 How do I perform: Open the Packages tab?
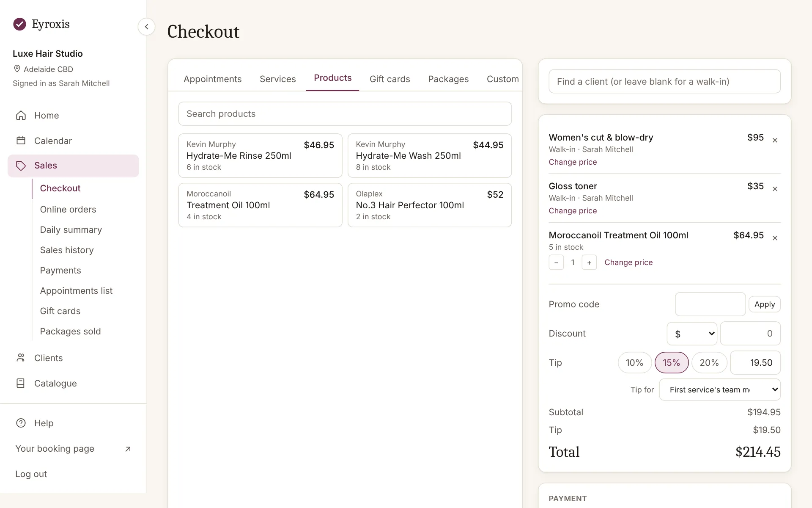tap(448, 79)
